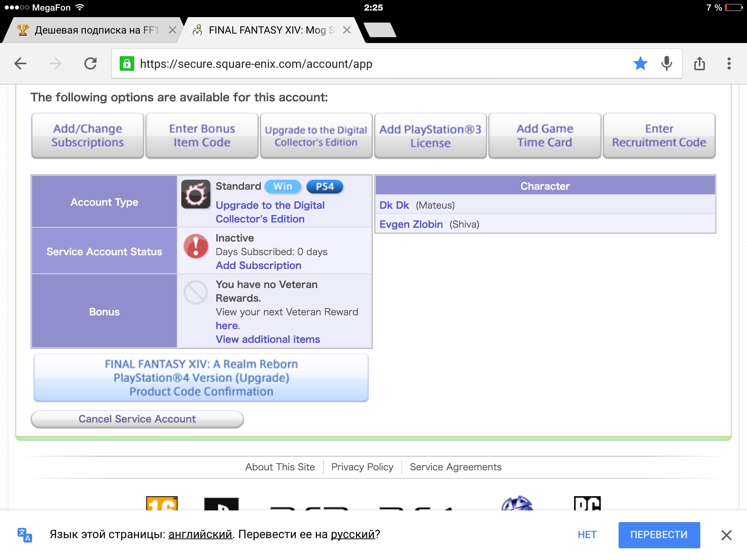
Task: Go forward using the forward arrow
Action: pos(55,64)
